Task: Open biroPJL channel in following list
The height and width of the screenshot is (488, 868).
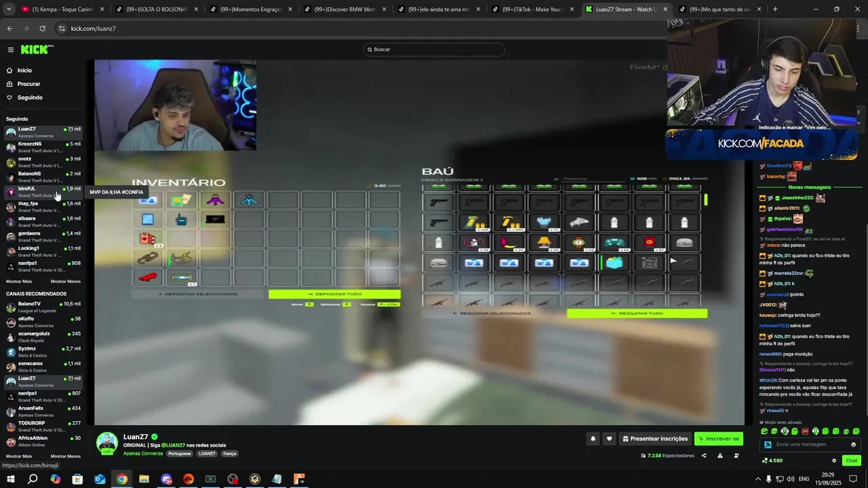Action: 43,192
